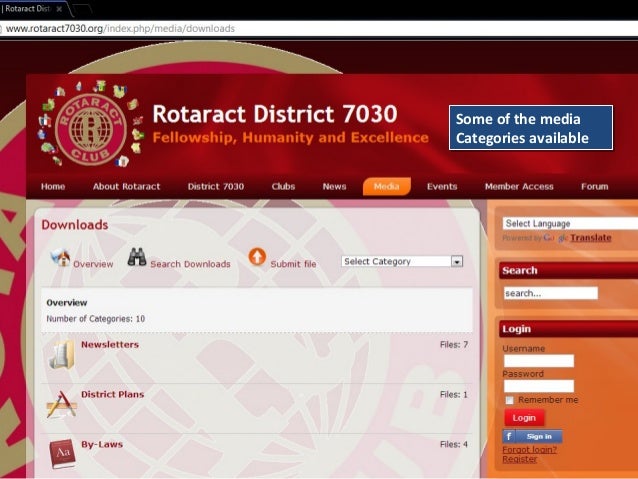Open the Forum menu item

(x=594, y=186)
